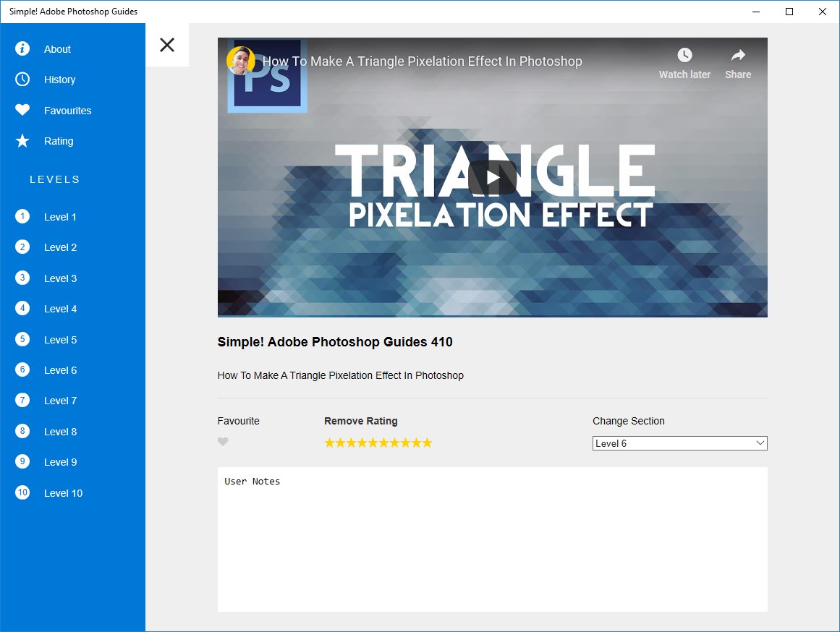Image resolution: width=840 pixels, height=632 pixels.
Task: Select the Level 5 number badge
Action: pos(22,339)
